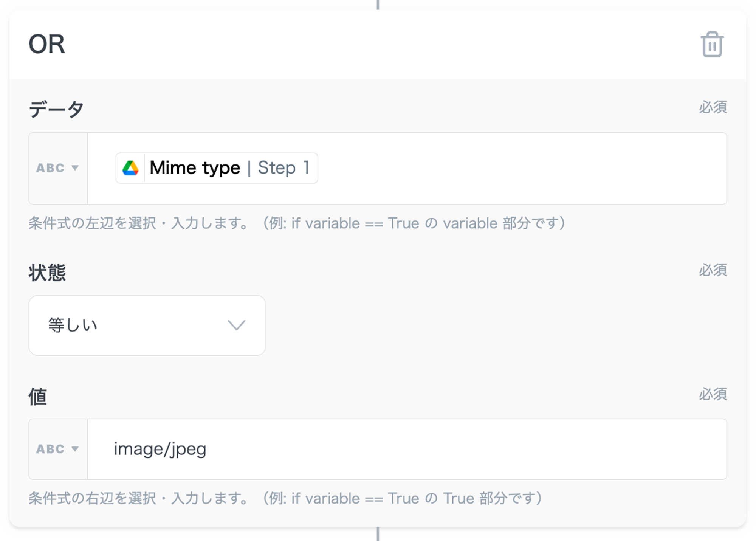The image size is (756, 541).
Task: Click the 左辺 helper text under データ
Action: [x=297, y=223]
